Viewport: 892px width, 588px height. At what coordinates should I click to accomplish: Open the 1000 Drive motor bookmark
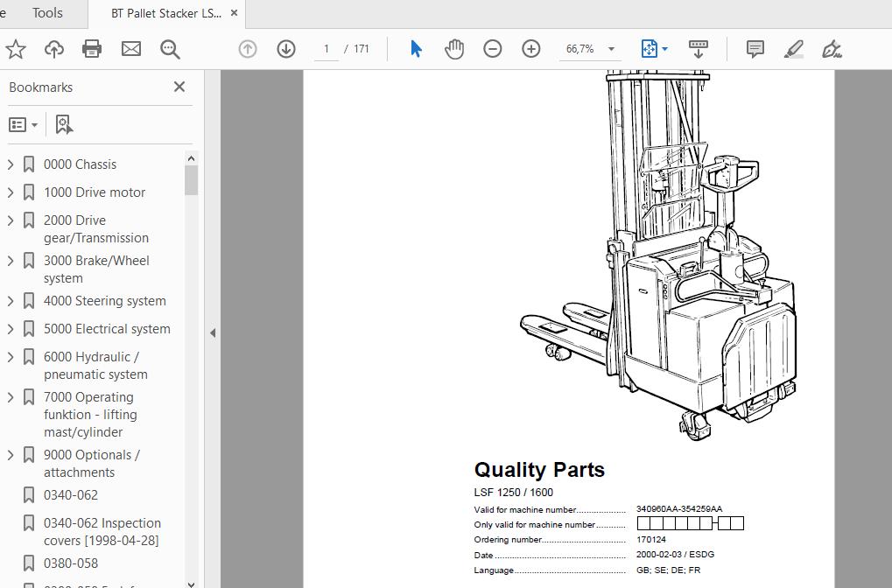point(95,192)
